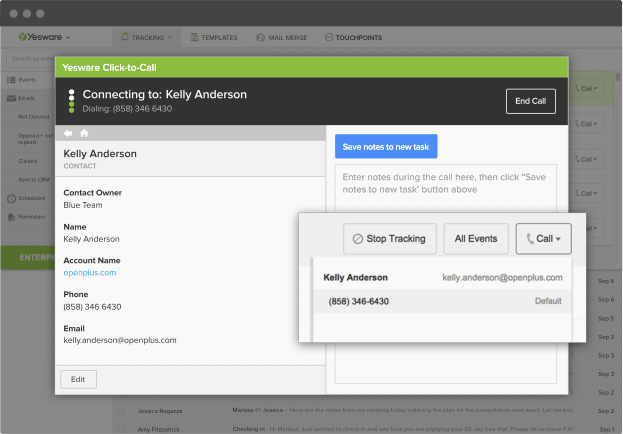This screenshot has height=434, width=623.
Task: Open the Mail Merge tab
Action: point(282,37)
